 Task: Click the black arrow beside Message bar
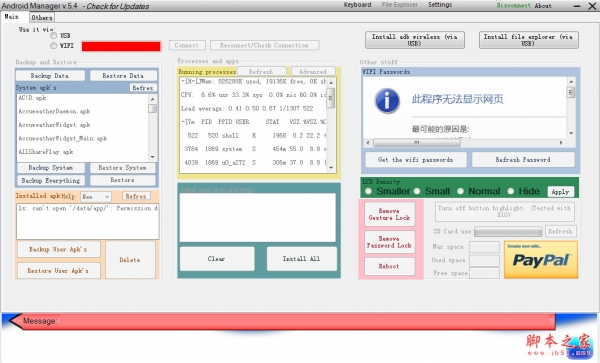click(15, 321)
